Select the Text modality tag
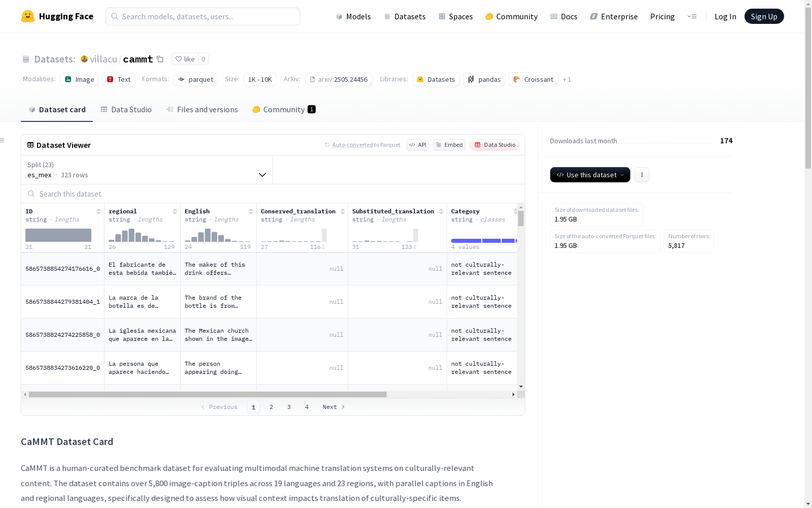812x508 pixels. click(119, 79)
